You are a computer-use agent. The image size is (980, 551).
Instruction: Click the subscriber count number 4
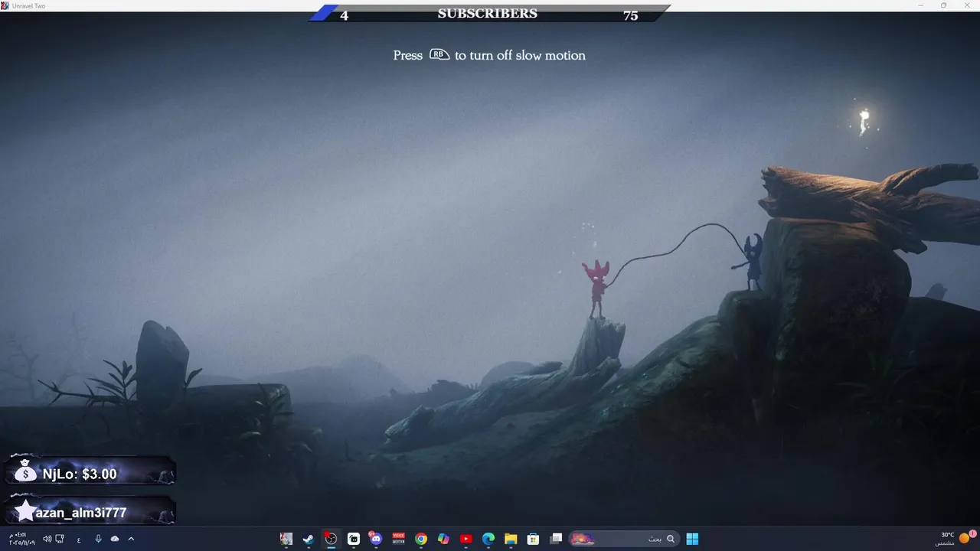click(x=344, y=15)
